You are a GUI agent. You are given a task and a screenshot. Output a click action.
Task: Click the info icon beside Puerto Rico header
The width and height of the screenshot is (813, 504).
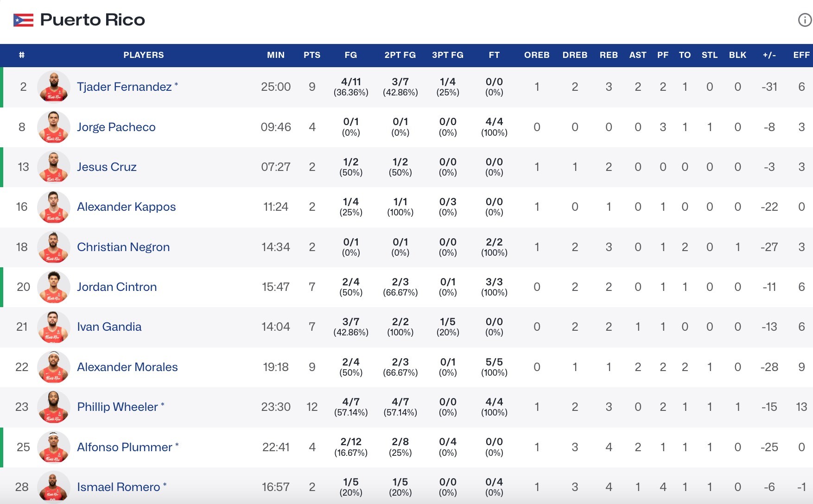click(805, 20)
